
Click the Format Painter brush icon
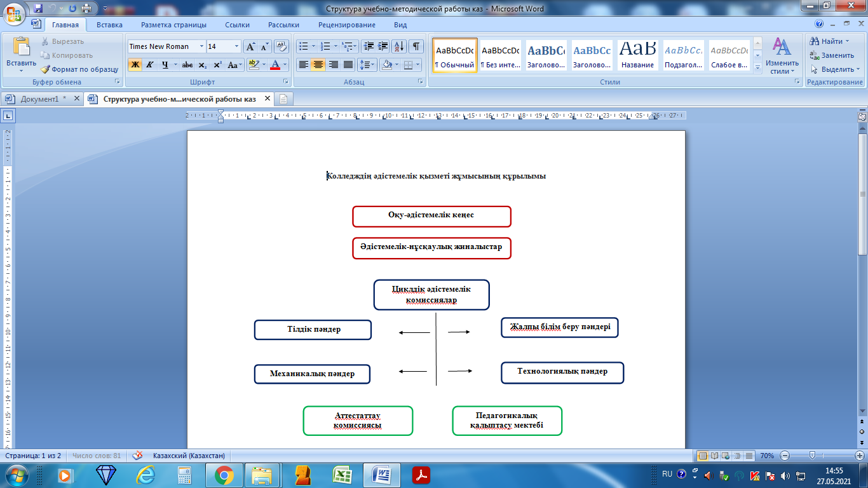click(x=46, y=69)
